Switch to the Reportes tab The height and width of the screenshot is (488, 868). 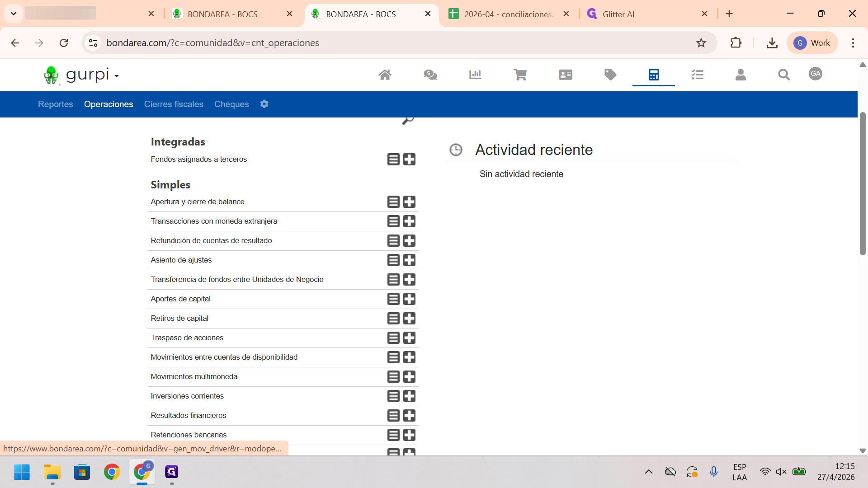[x=56, y=104]
